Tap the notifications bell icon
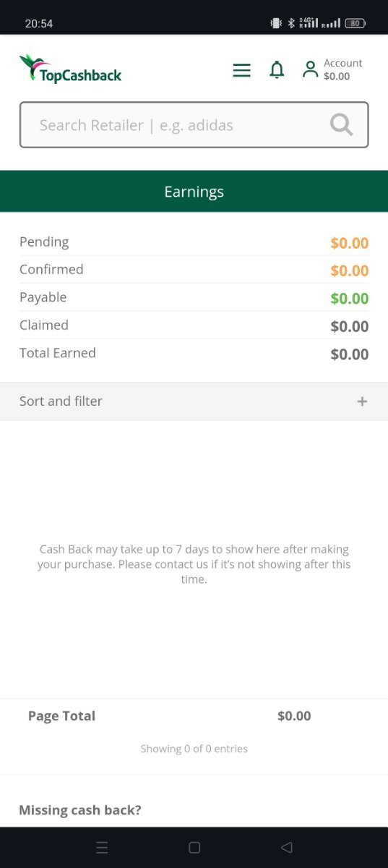The height and width of the screenshot is (868, 388). (x=277, y=70)
